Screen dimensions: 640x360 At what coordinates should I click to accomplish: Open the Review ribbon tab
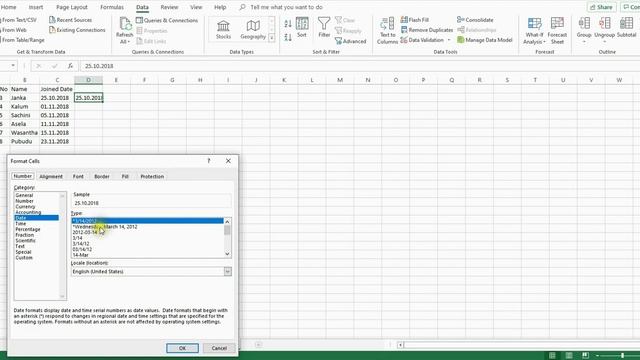point(169,7)
